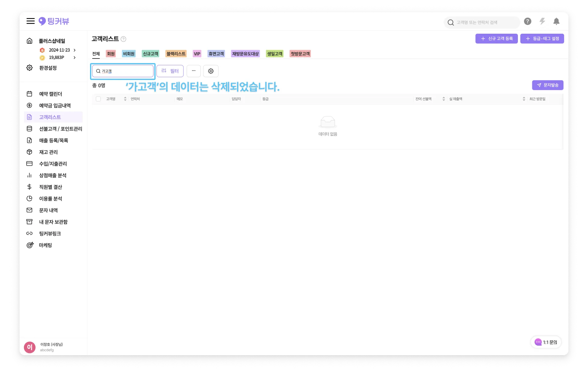Toggle the select-all checkbox in table header
Viewport: 588px width, 369px height.
[98, 99]
